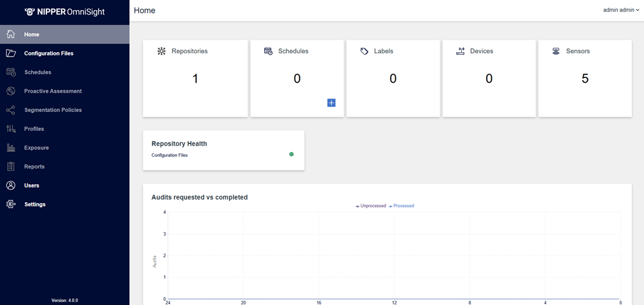Open the Repositories summary card
The height and width of the screenshot is (305, 644).
coord(195,78)
